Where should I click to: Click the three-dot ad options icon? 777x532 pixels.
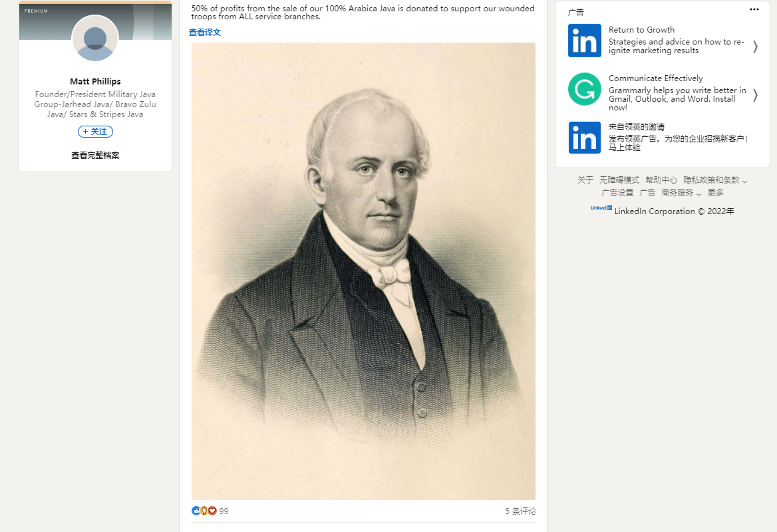754,9
